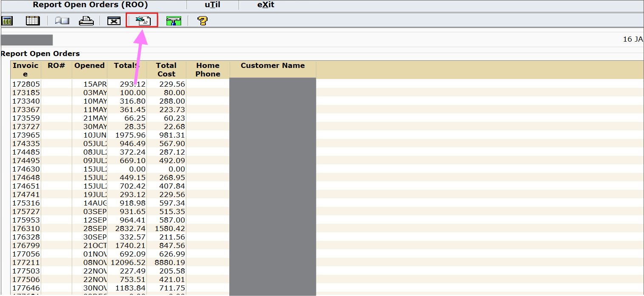Click the total cost value 847.56
This screenshot has width=644, height=296.
coord(172,245)
